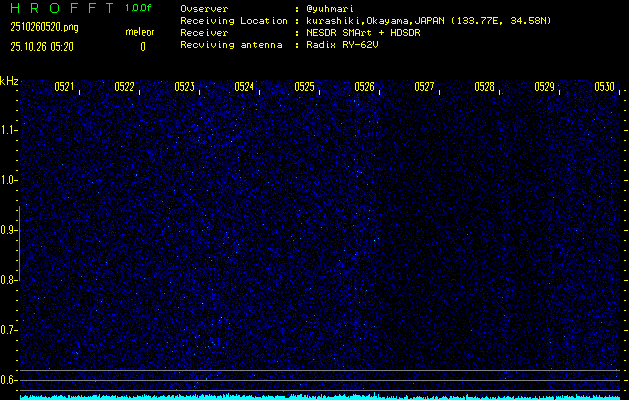Click the meteor count value 0
The height and width of the screenshot is (400, 629).
tap(143, 47)
